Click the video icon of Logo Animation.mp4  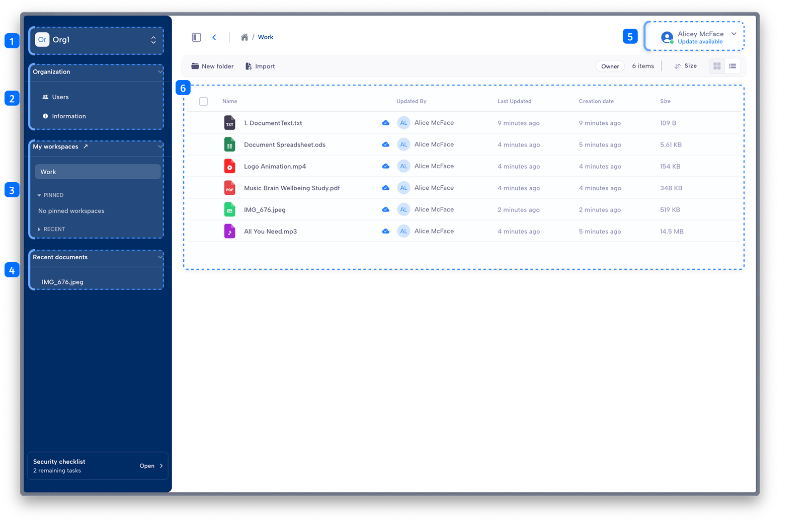coord(229,166)
